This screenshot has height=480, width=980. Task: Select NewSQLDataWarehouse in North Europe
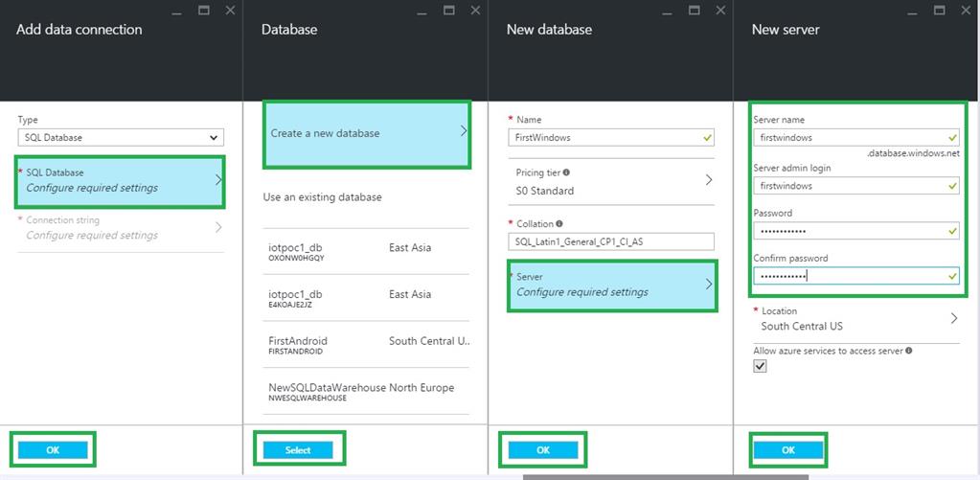click(x=367, y=391)
